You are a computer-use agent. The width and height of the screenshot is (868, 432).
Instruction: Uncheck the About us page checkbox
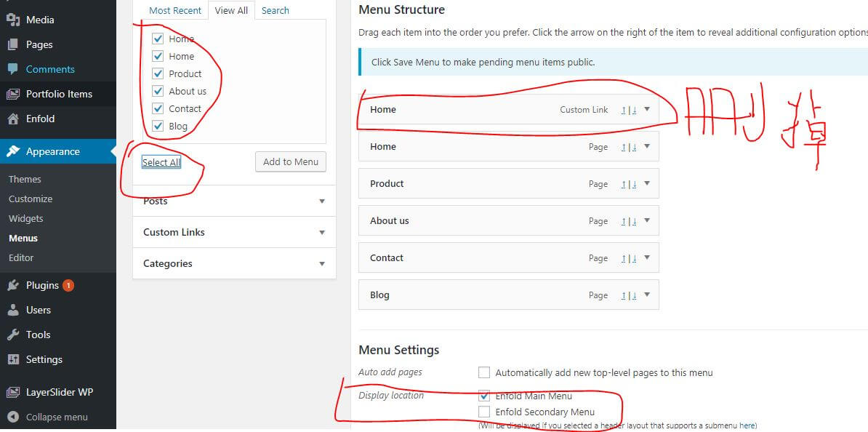[x=158, y=91]
